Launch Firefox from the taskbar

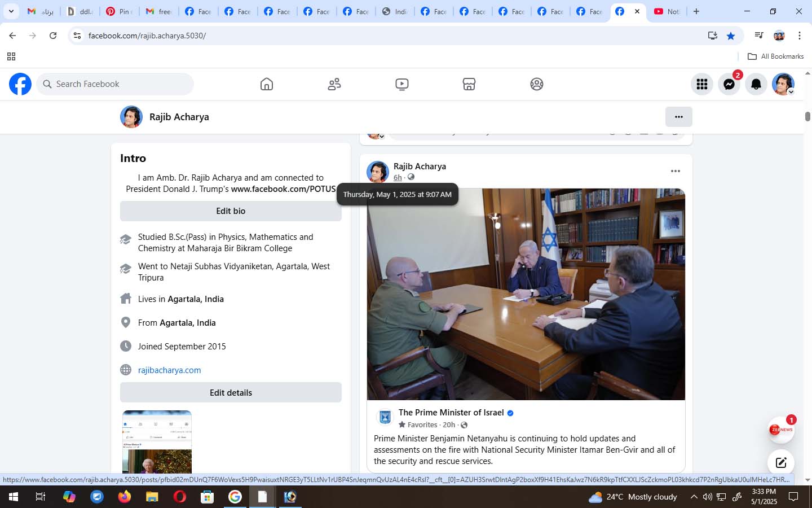(x=124, y=497)
